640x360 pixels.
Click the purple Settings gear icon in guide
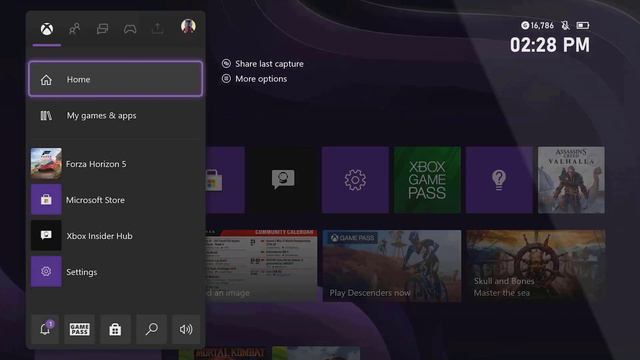[46, 271]
